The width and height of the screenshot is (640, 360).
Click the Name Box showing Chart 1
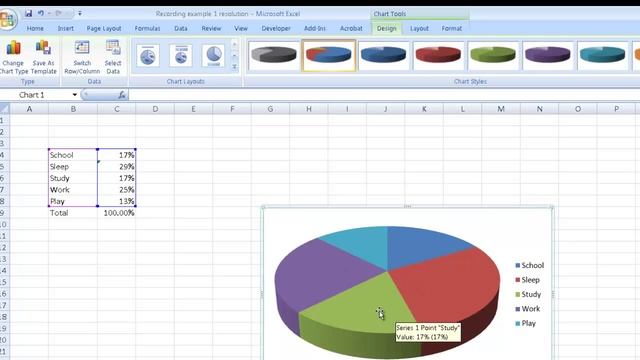[36, 95]
